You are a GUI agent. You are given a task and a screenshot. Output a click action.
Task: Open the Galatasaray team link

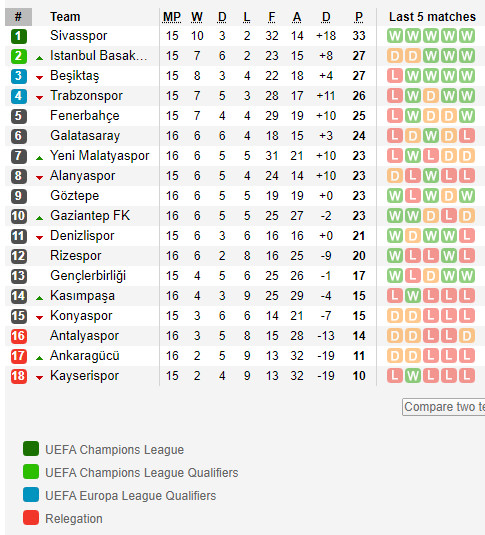point(85,136)
